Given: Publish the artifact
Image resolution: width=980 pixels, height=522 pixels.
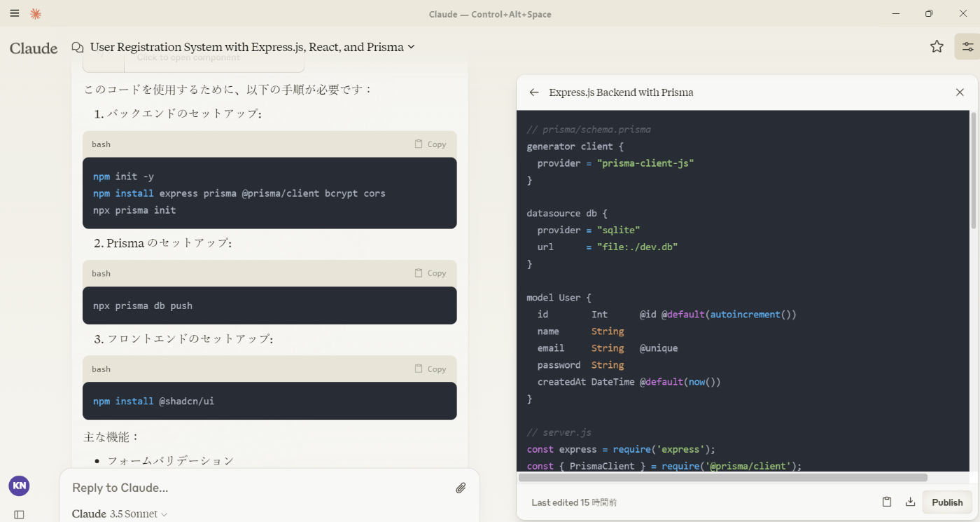Looking at the screenshot, I should 947,502.
